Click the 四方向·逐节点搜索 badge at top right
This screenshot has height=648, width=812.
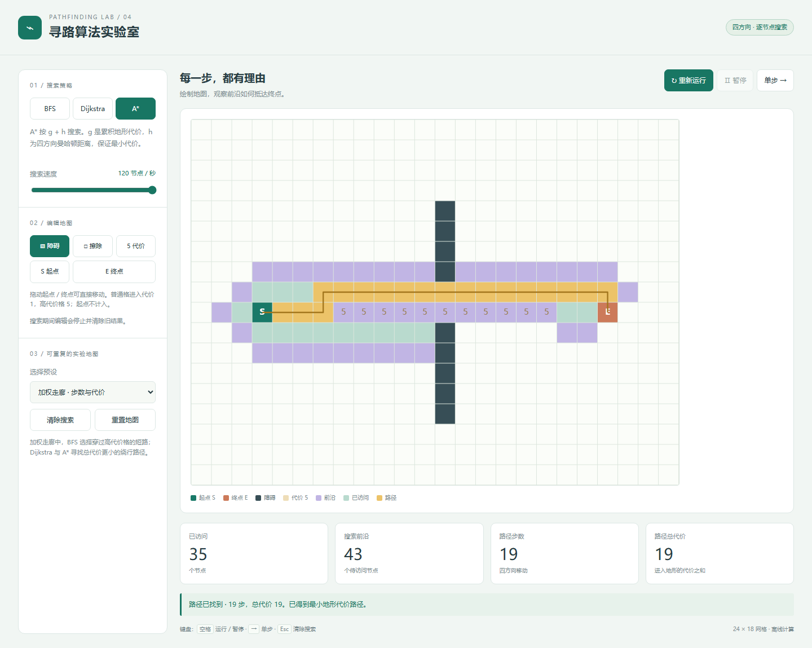click(760, 27)
